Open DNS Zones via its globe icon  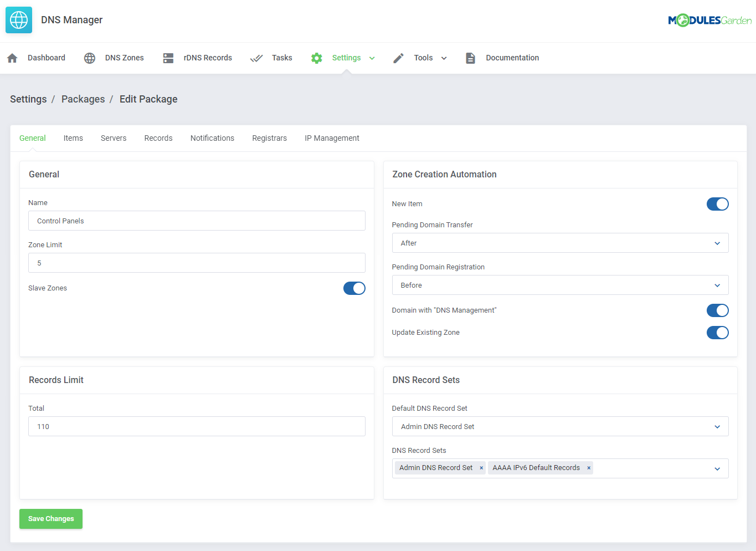(89, 58)
